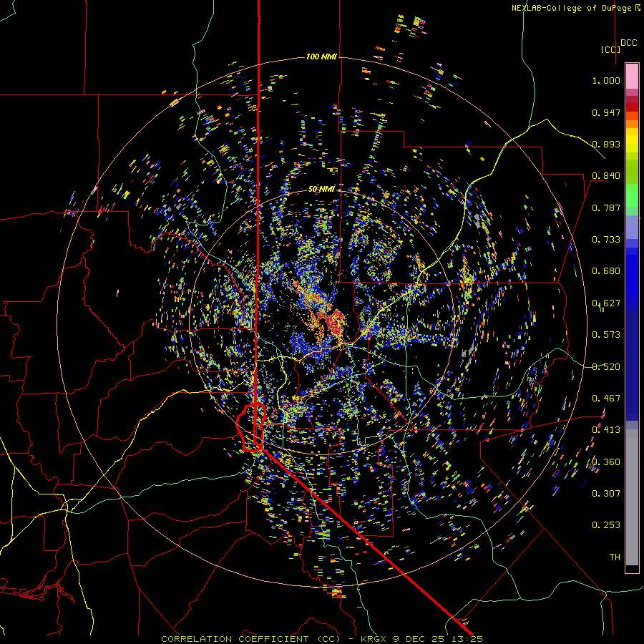644x644 pixels.
Task: Pick the bright yellow segment of the color bar
Action: pyautogui.click(x=632, y=140)
